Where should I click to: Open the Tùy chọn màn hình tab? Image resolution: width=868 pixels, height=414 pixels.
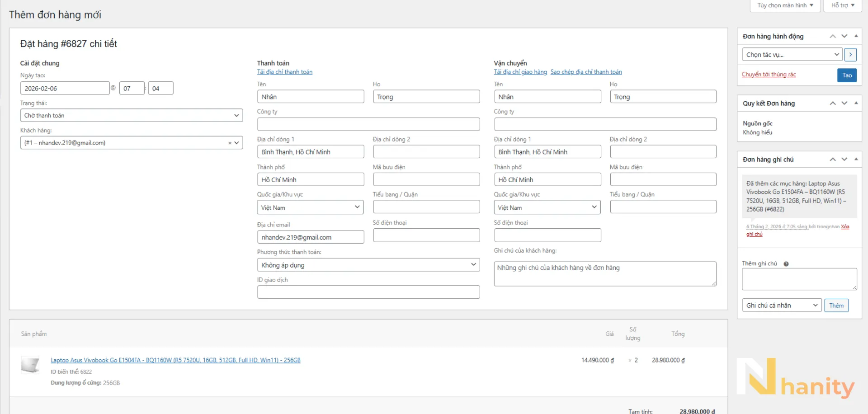[x=785, y=5]
